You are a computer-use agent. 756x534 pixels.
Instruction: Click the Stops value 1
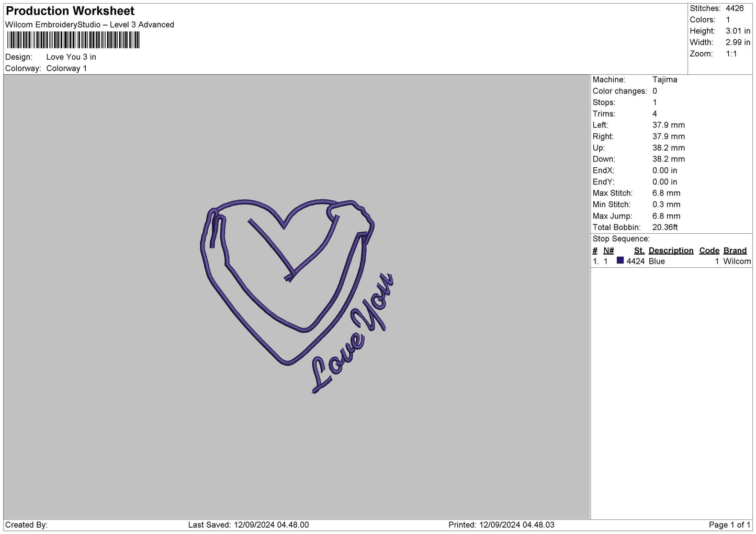[x=655, y=103]
